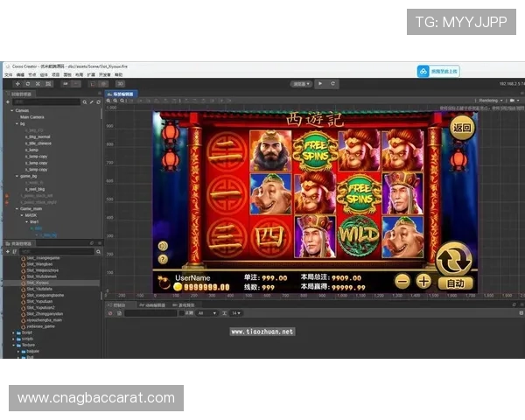Image resolution: width=525 pixels, height=420 pixels.
Task: Click the console filter input field
Action: click(150, 313)
